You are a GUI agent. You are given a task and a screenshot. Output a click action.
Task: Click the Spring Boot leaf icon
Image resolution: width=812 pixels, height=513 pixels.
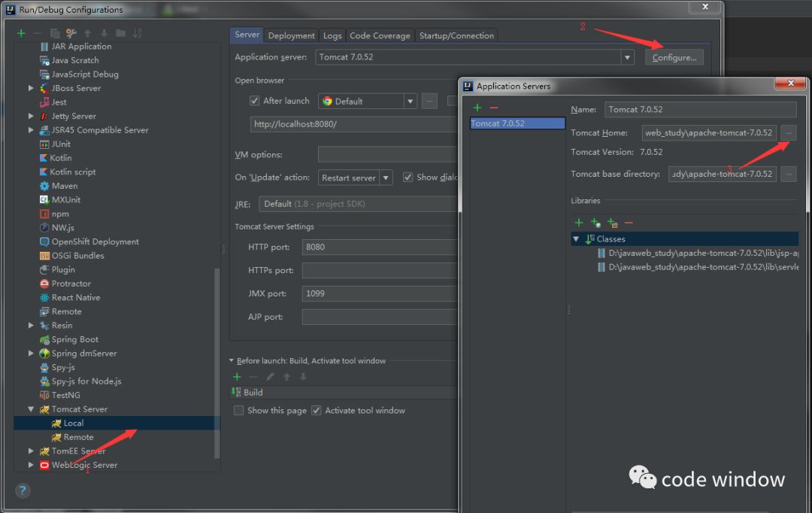click(44, 339)
